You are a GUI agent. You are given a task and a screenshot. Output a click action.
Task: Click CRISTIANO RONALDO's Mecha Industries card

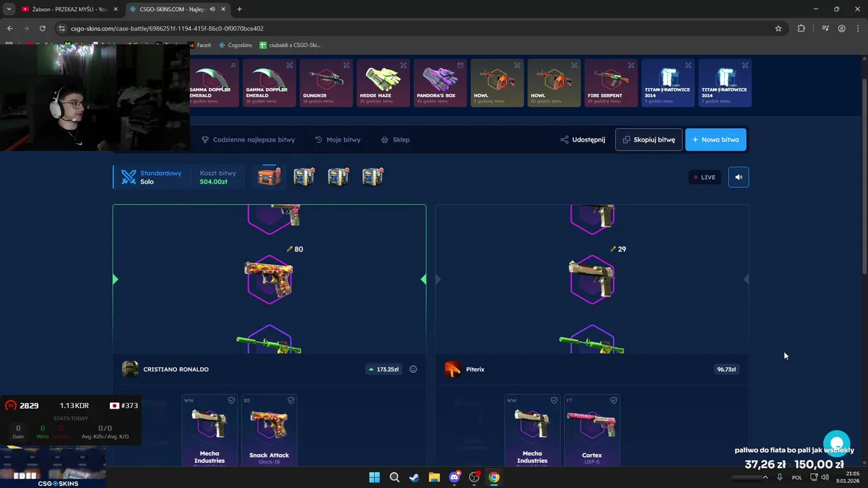(210, 430)
